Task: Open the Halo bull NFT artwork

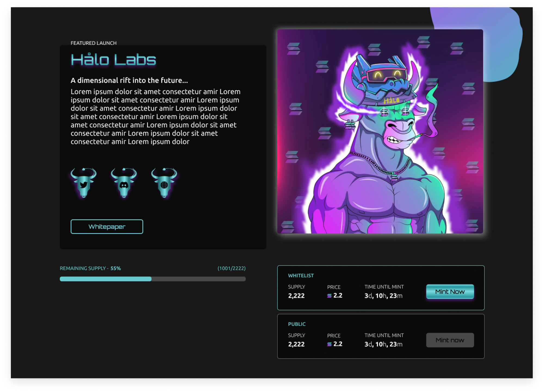Action: tap(380, 131)
